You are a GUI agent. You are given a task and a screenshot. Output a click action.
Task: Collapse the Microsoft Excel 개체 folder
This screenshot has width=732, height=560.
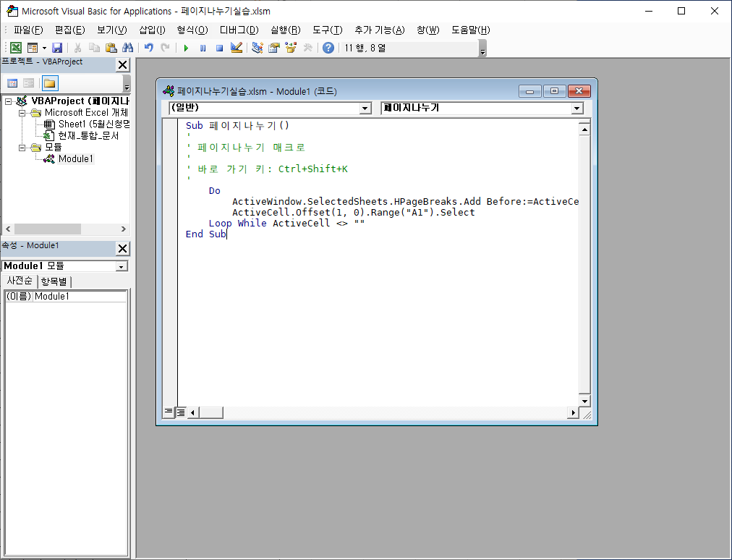[22, 113]
